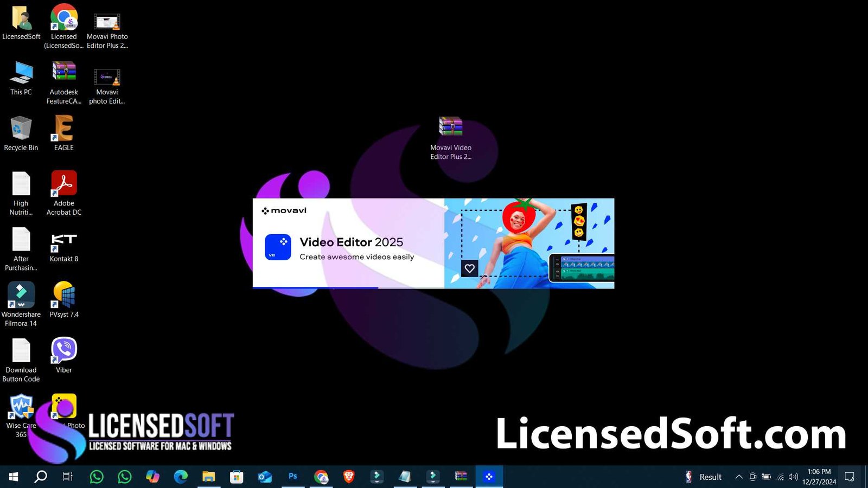The height and width of the screenshot is (488, 868).
Task: Switch to WinRAR on the taskbar
Action: click(461, 477)
